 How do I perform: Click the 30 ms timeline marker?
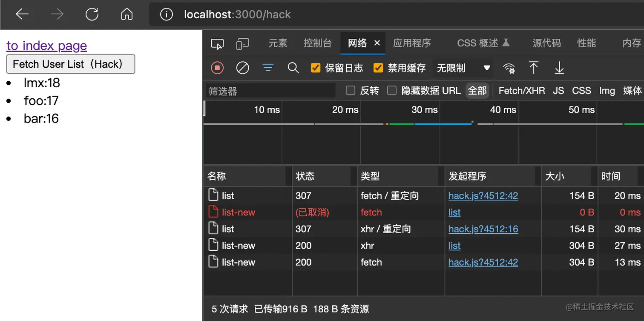[x=424, y=110]
